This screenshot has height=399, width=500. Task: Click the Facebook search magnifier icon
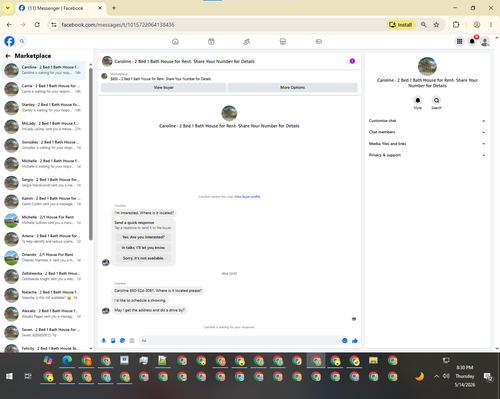pyautogui.click(x=22, y=41)
